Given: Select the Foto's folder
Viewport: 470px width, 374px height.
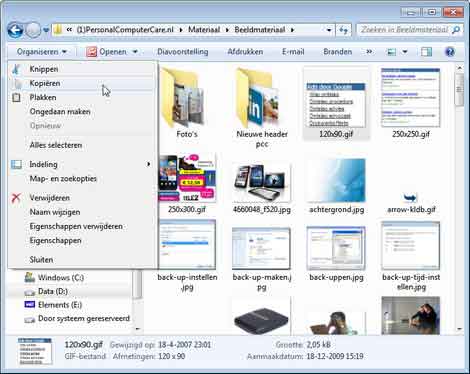Looking at the screenshot, I should pos(187,103).
